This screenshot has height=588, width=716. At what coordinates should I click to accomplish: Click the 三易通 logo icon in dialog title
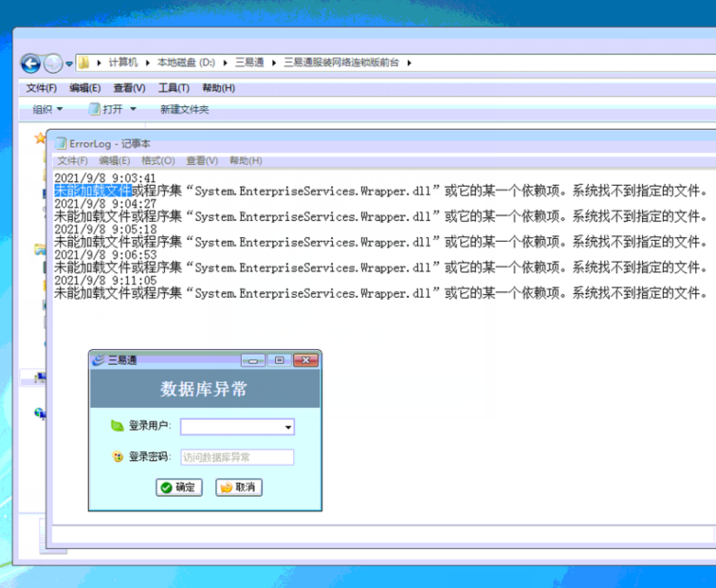click(x=99, y=360)
